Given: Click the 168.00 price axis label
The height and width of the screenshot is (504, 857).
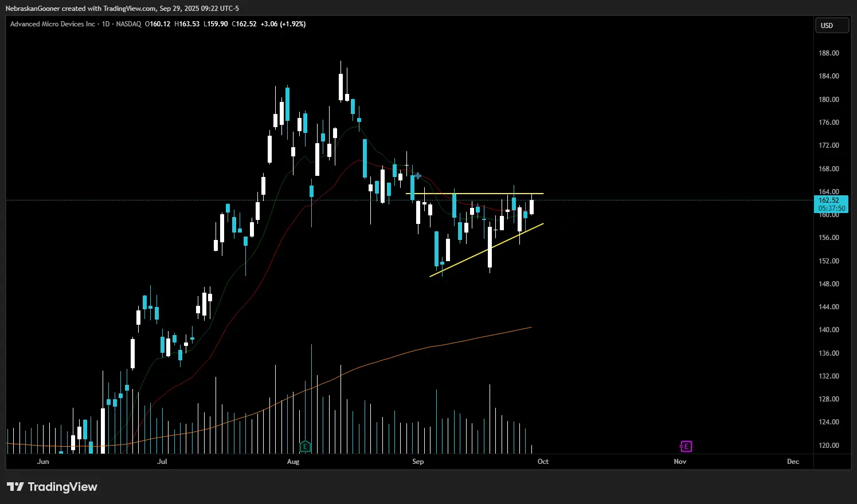Looking at the screenshot, I should click(828, 169).
